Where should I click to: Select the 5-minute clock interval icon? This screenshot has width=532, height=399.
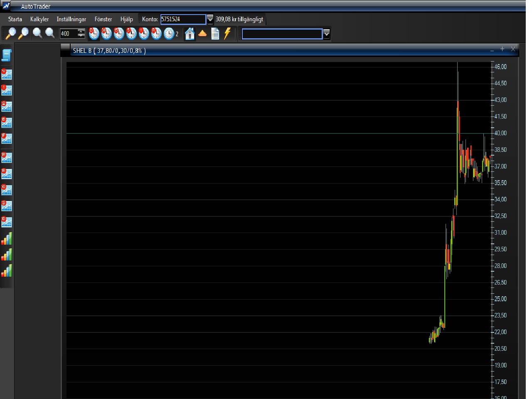[131, 34]
